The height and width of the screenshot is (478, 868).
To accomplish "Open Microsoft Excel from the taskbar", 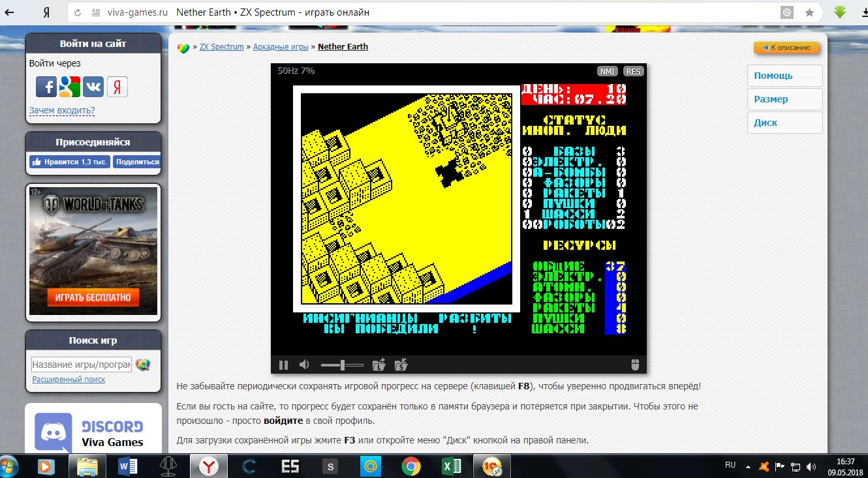I will point(452,466).
